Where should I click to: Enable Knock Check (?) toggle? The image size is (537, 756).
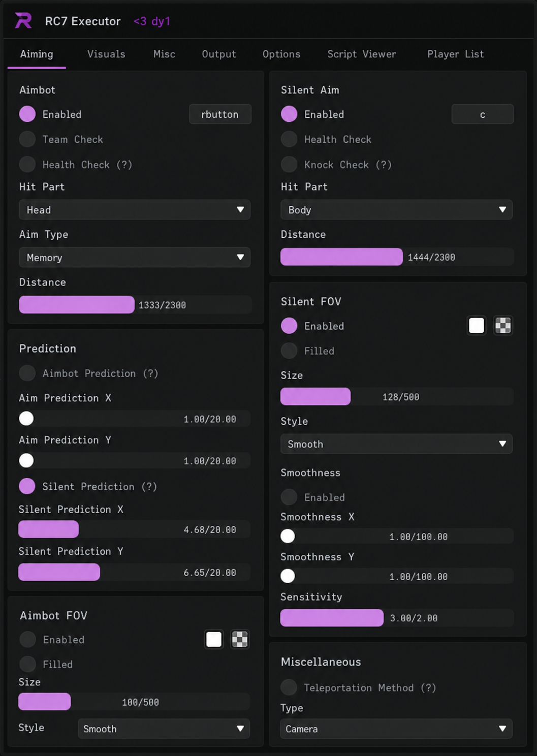point(289,165)
